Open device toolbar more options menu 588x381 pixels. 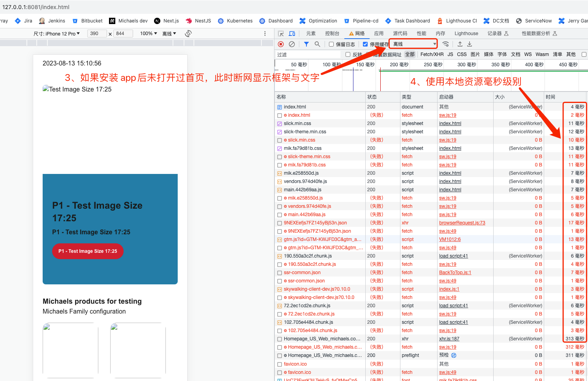pyautogui.click(x=265, y=34)
